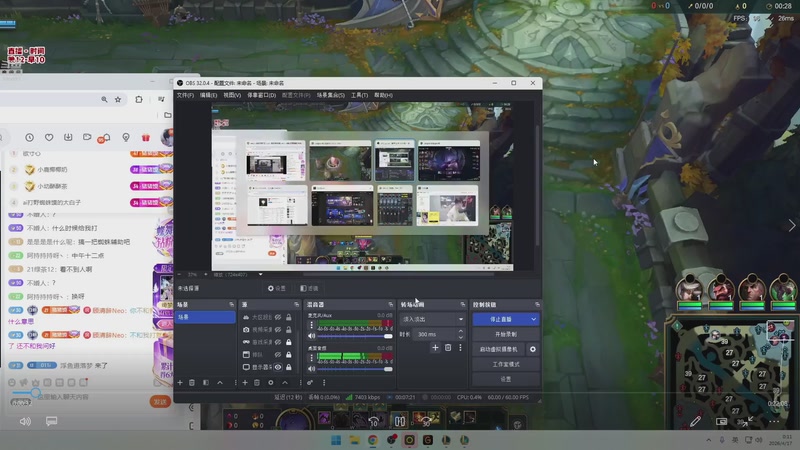This screenshot has width=800, height=450.
Task: Toggle lock on the first cloud-icon source
Action: coord(289,317)
